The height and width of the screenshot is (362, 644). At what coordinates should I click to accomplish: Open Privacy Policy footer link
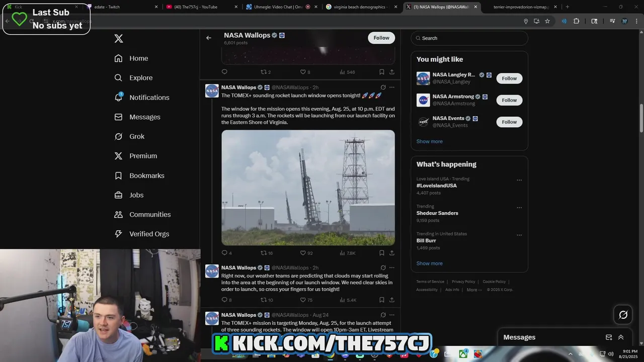point(463,282)
